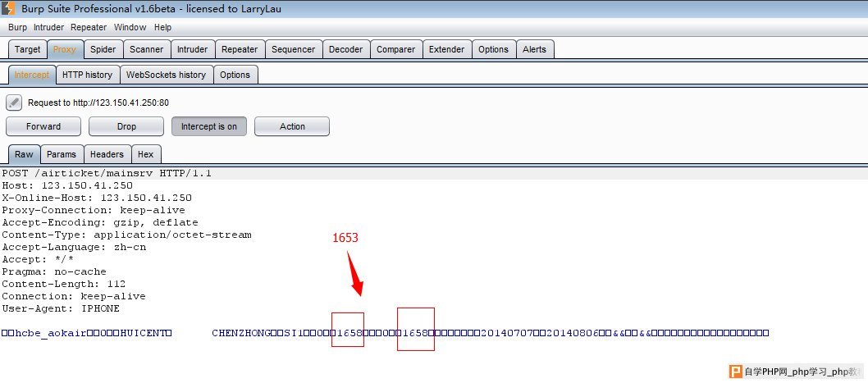Click 20140806 in the request body
Image resolution: width=868 pixels, height=383 pixels.
573,333
